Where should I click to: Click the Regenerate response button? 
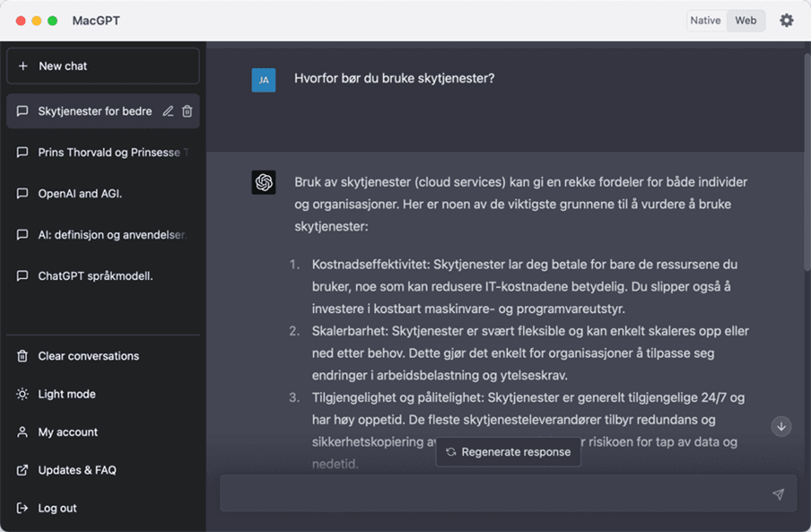coord(508,452)
